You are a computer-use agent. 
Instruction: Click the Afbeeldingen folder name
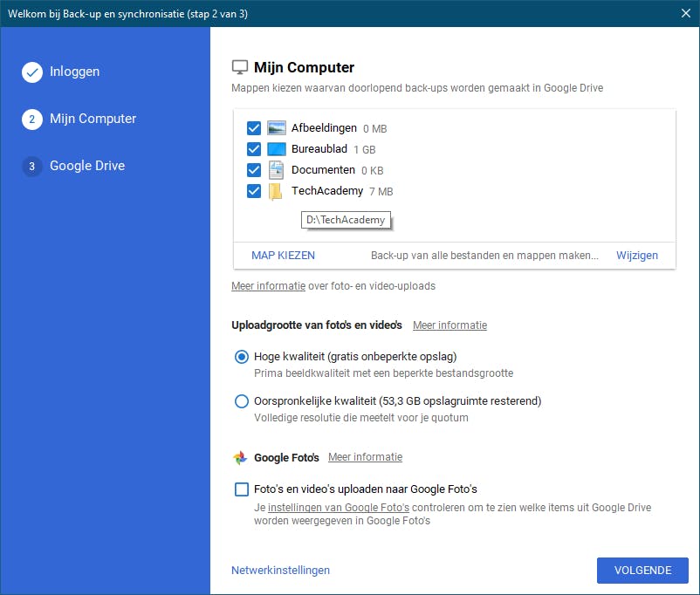point(324,128)
